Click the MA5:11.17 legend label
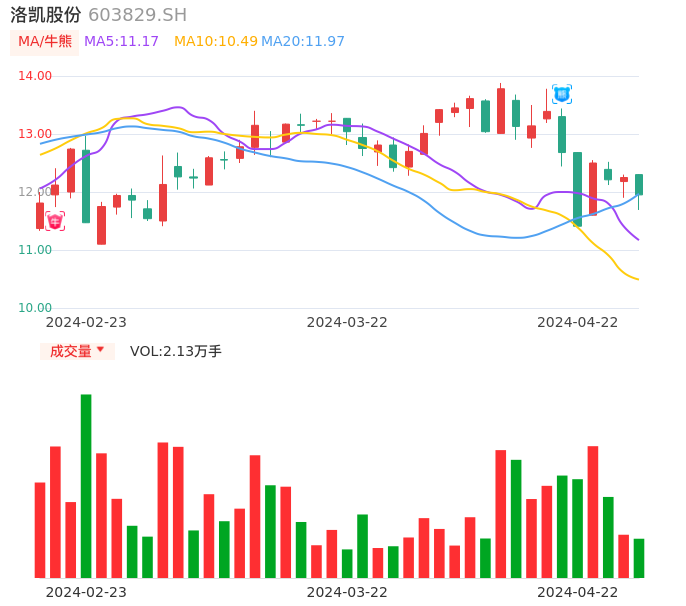686x606 pixels. point(121,42)
